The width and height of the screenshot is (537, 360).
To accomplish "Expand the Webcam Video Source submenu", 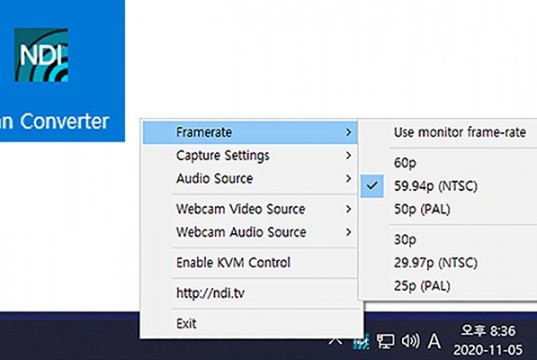I will coord(250,209).
